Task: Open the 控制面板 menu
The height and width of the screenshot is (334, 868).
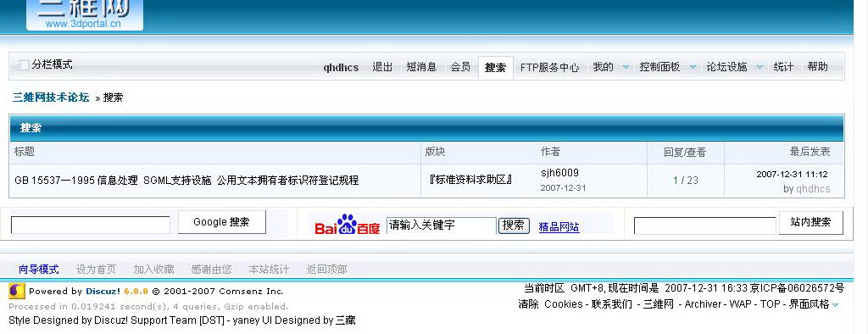Action: (659, 67)
